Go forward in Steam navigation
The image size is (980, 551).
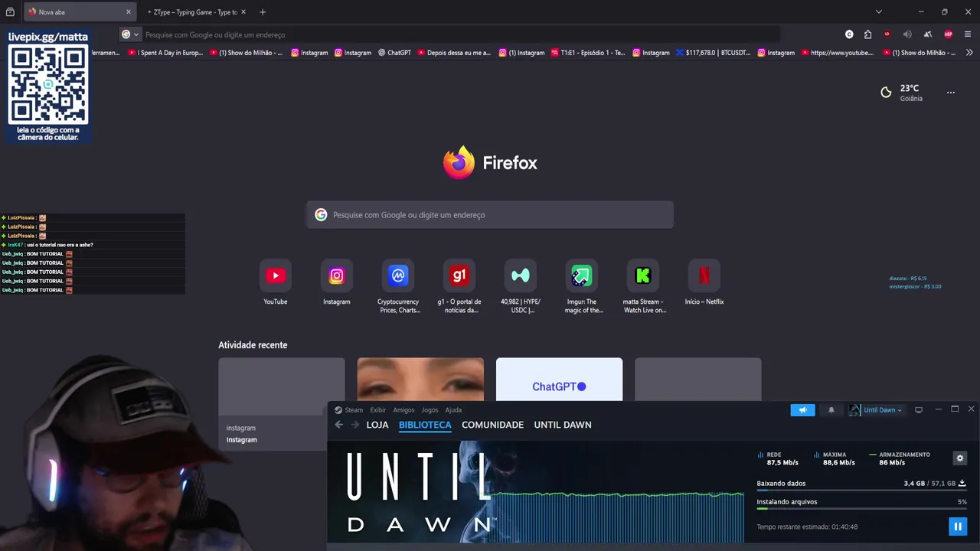coord(354,425)
